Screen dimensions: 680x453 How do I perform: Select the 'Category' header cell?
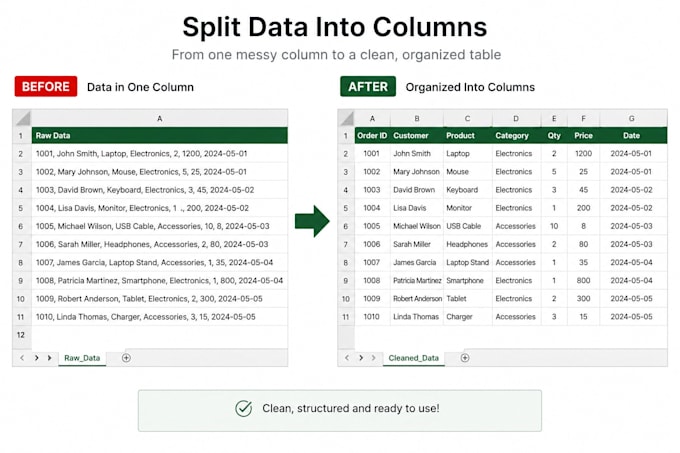[516, 136]
